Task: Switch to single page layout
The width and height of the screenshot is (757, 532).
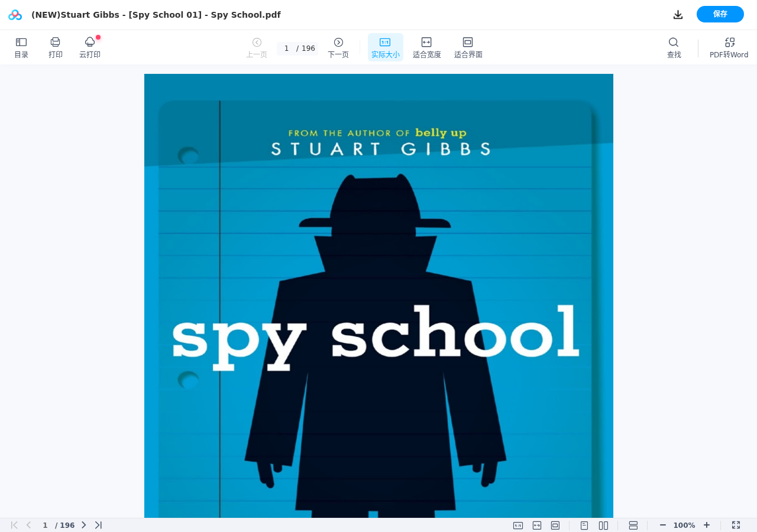Action: click(x=584, y=525)
